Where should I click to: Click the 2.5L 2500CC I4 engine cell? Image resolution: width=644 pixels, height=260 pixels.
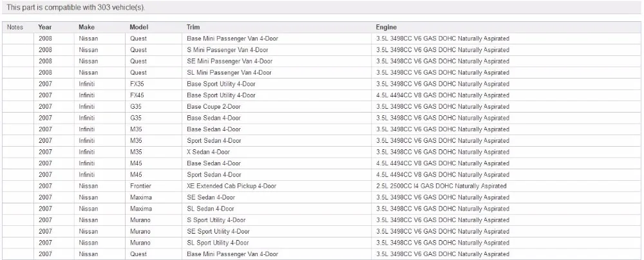click(x=441, y=186)
